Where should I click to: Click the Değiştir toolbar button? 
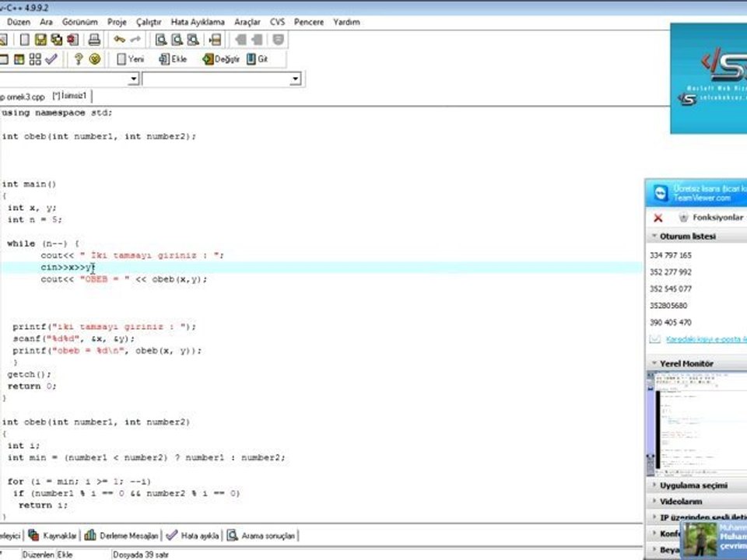click(220, 59)
